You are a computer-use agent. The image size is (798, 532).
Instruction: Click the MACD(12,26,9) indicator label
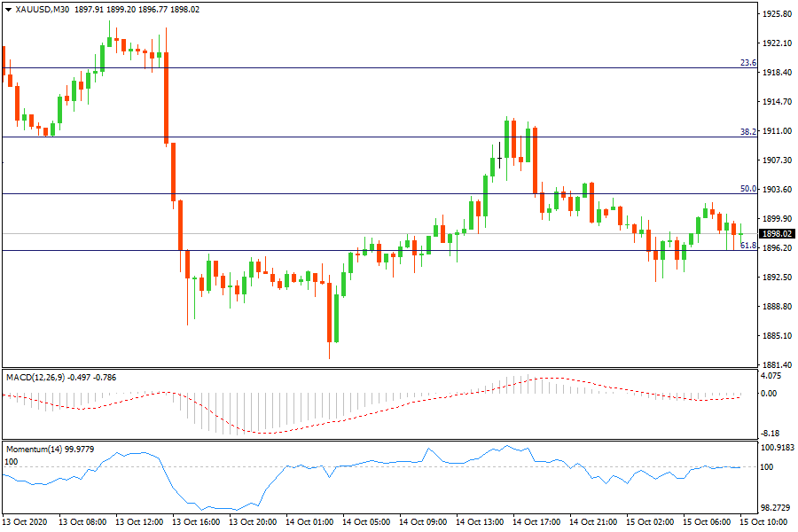(x=36, y=377)
